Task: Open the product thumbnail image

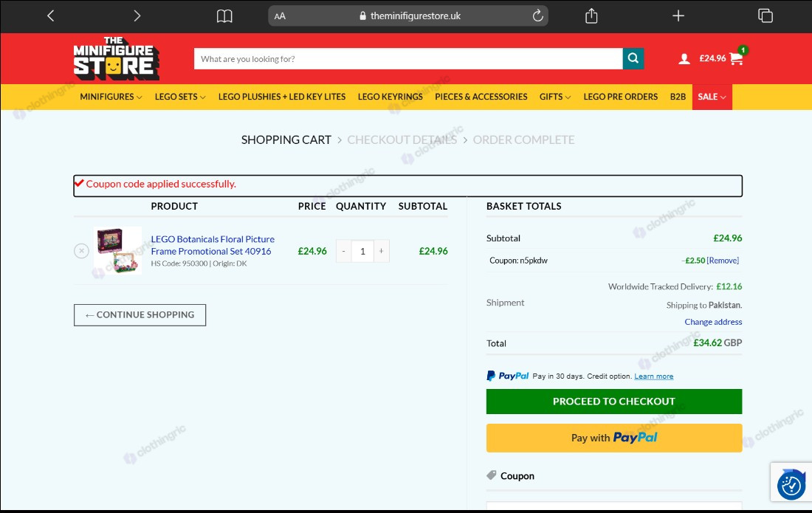Action: coord(117,250)
